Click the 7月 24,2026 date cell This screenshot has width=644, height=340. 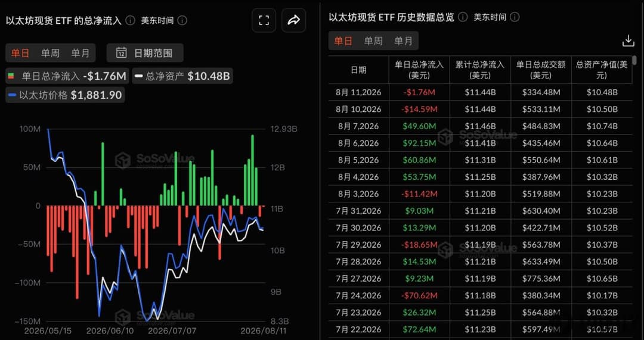359,295
